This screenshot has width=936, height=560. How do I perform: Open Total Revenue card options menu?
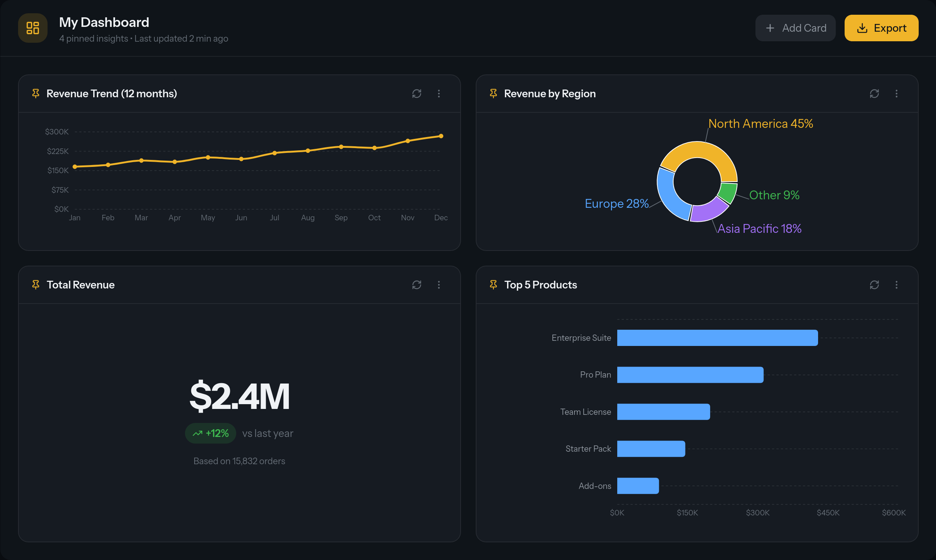point(439,285)
